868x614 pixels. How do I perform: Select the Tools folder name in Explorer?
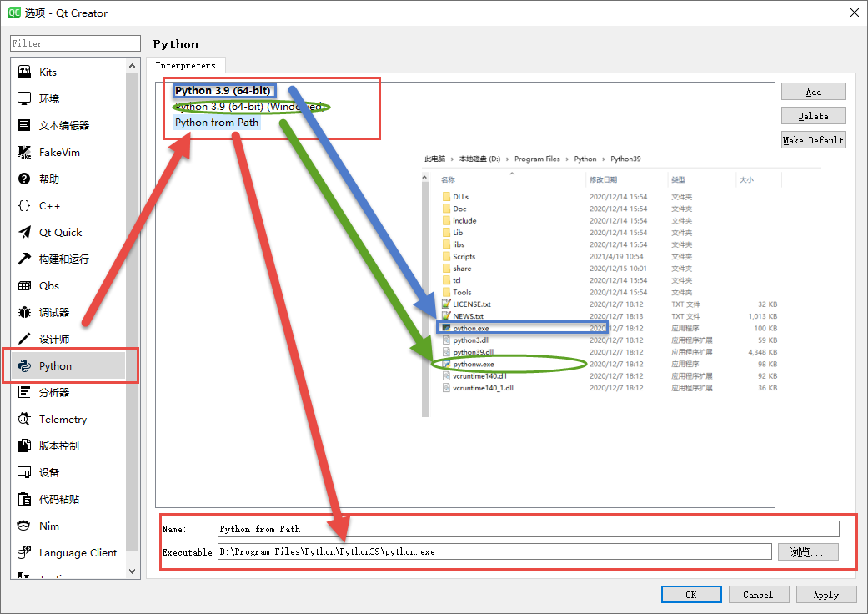(x=462, y=292)
